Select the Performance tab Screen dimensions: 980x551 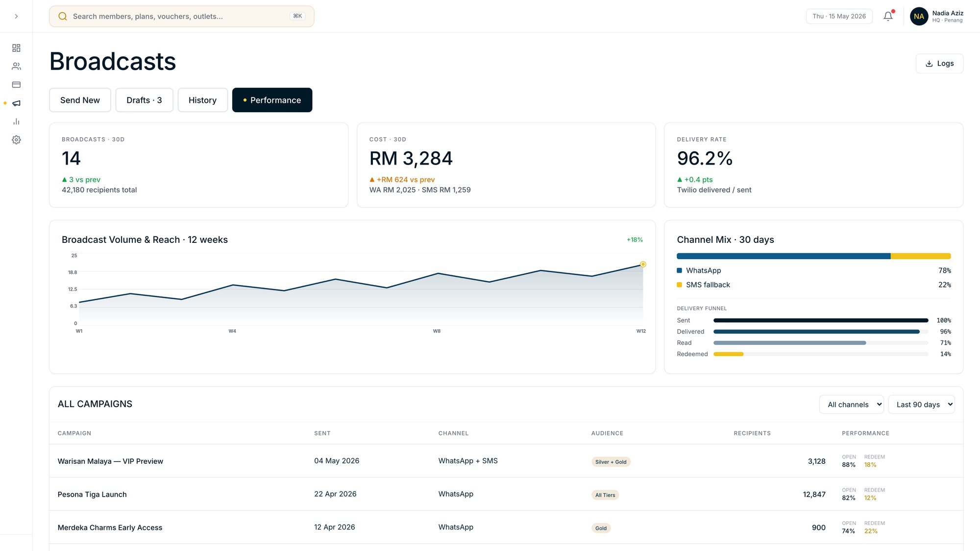click(272, 100)
